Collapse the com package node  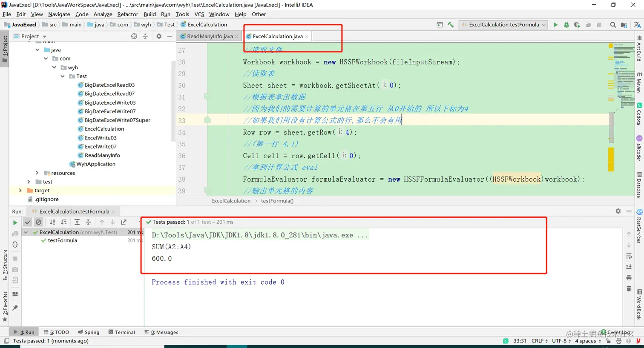46,58
